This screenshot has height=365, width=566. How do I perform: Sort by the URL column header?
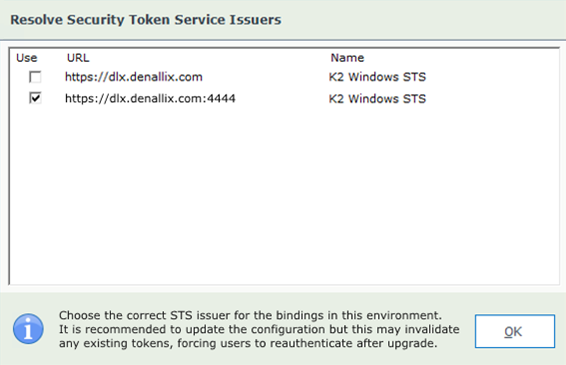(x=78, y=58)
